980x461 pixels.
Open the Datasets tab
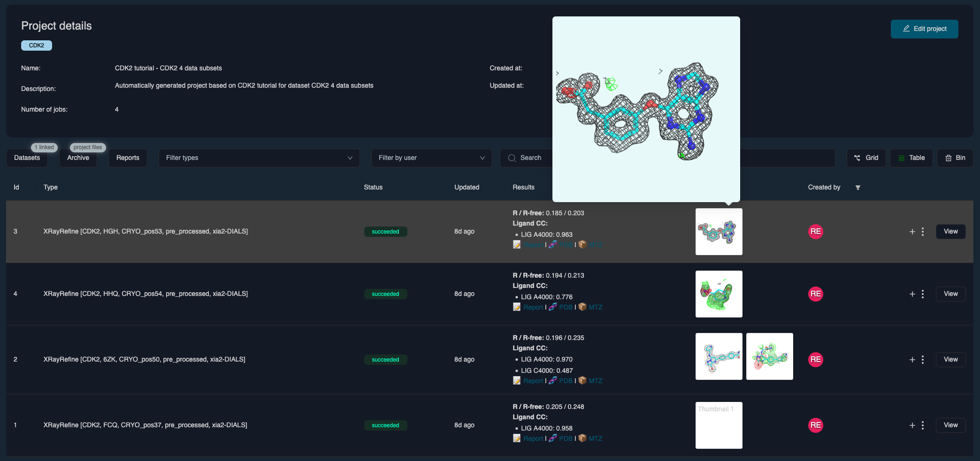click(x=27, y=158)
